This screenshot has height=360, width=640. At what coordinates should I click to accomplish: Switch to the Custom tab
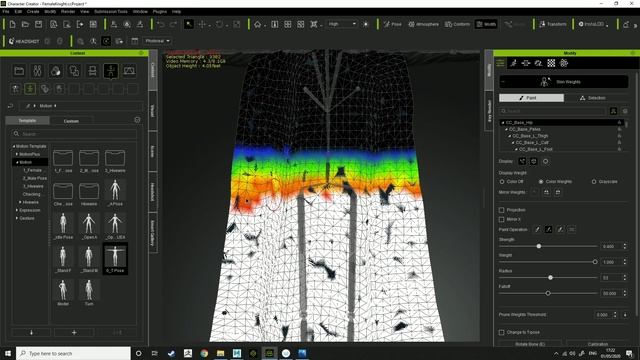pyautogui.click(x=71, y=121)
